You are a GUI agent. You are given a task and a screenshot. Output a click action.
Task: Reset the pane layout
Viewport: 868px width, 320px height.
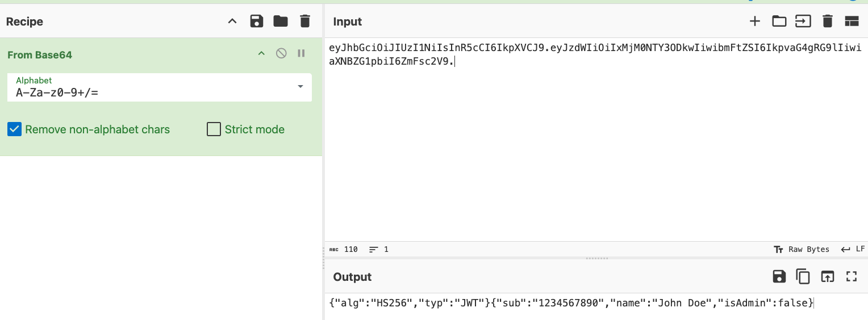coord(851,22)
